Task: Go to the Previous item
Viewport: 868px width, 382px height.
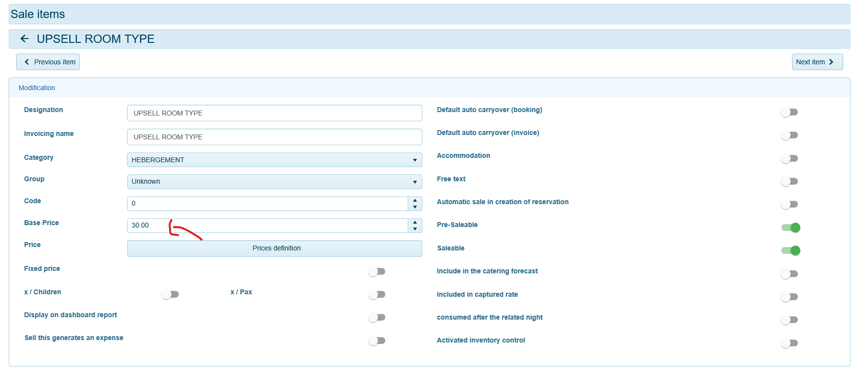Action: [48, 62]
